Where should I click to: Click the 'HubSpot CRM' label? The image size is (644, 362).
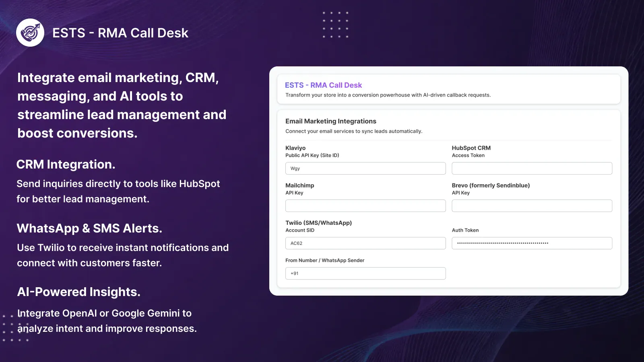click(x=471, y=148)
